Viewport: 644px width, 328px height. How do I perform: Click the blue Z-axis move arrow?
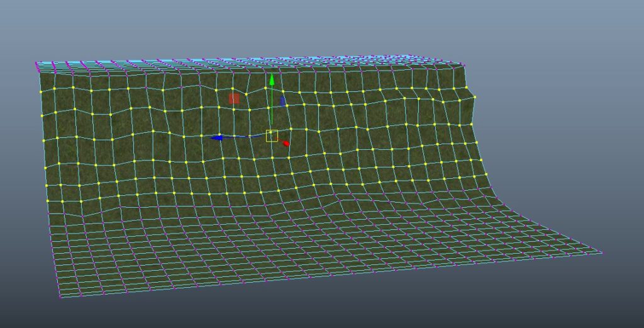tap(217, 137)
